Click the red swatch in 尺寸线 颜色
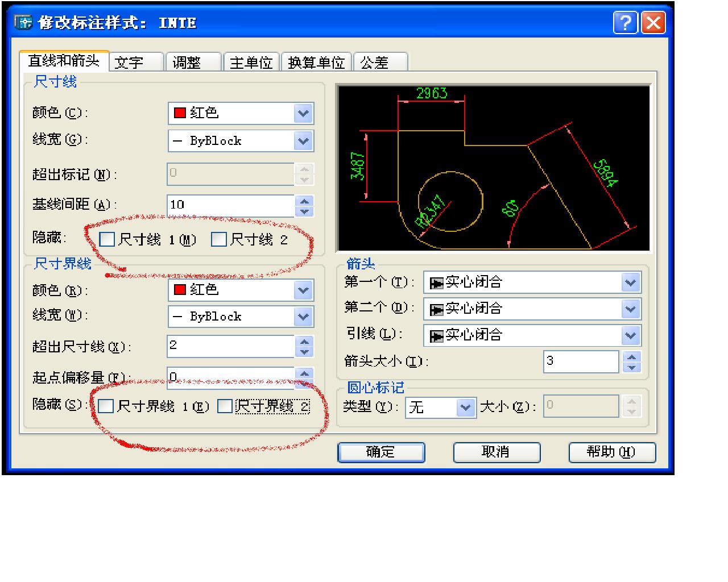 click(x=180, y=113)
